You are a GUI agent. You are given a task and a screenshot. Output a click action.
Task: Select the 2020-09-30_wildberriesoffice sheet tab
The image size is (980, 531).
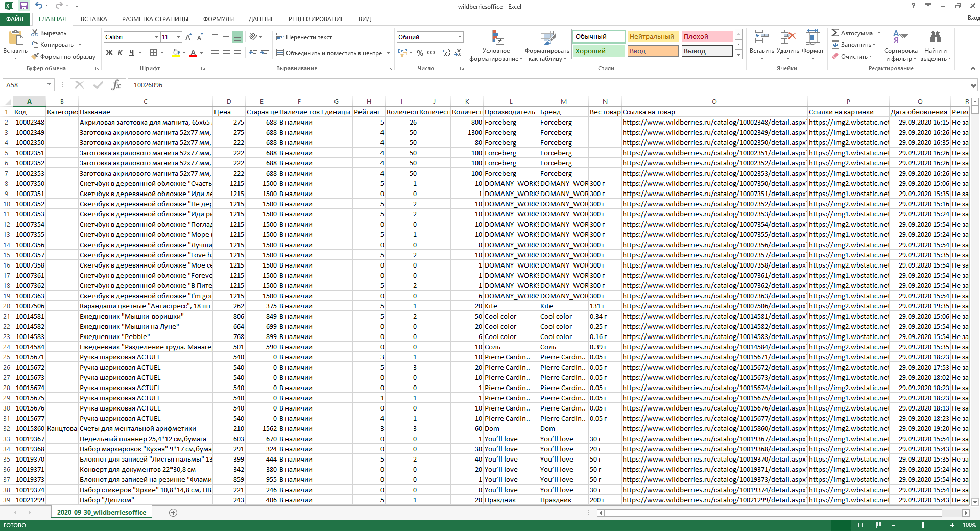[x=102, y=513]
